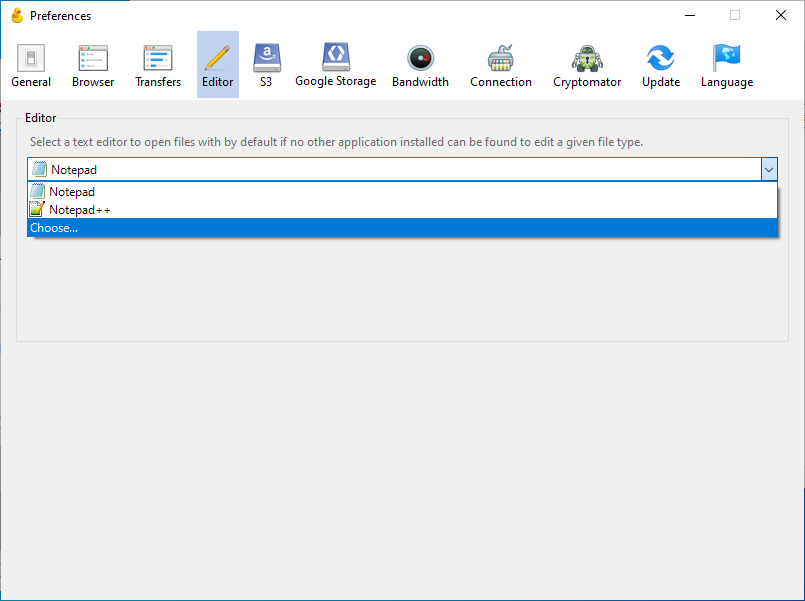Open the Language preferences tab
Viewport: 805px width, 601px height.
click(727, 66)
